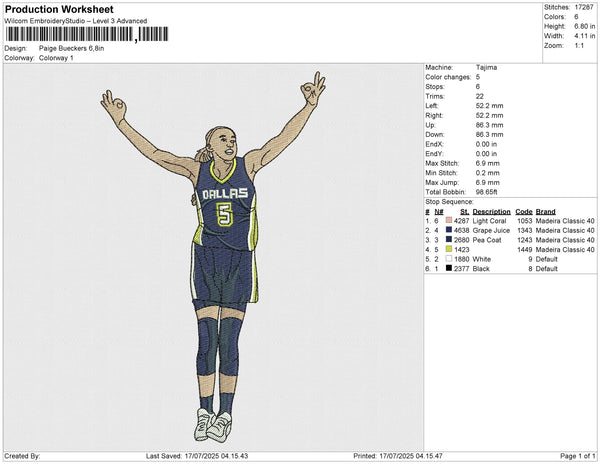The width and height of the screenshot is (600, 464).
Task: Click the embroidery design preview image
Action: pyautogui.click(x=214, y=257)
